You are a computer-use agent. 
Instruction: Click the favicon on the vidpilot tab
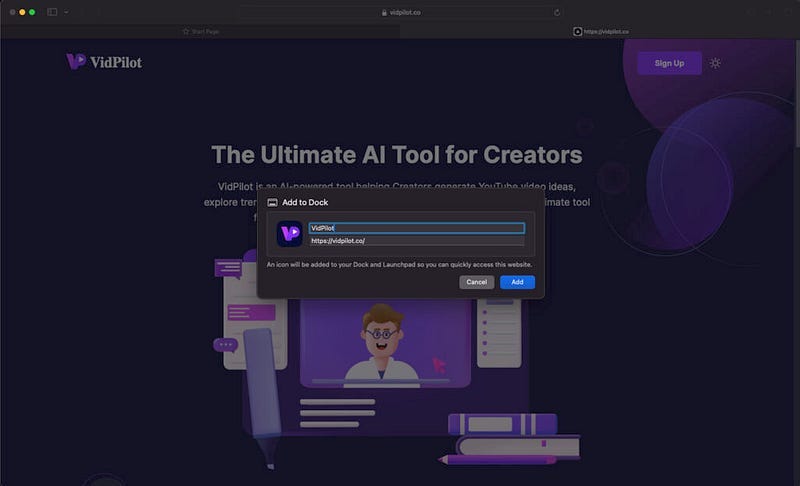point(578,32)
